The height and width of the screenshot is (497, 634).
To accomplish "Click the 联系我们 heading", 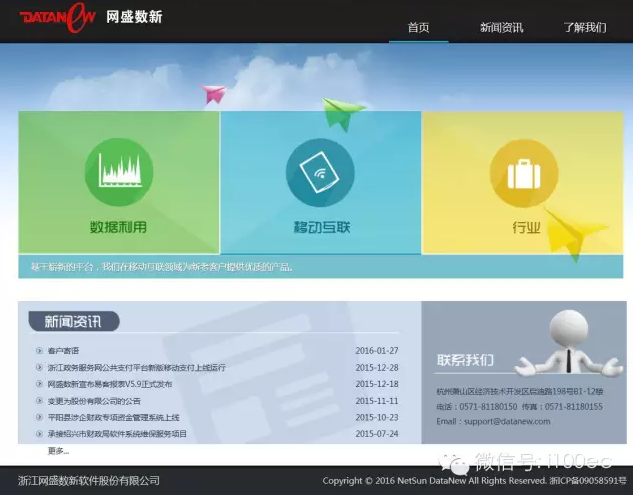I will (465, 360).
